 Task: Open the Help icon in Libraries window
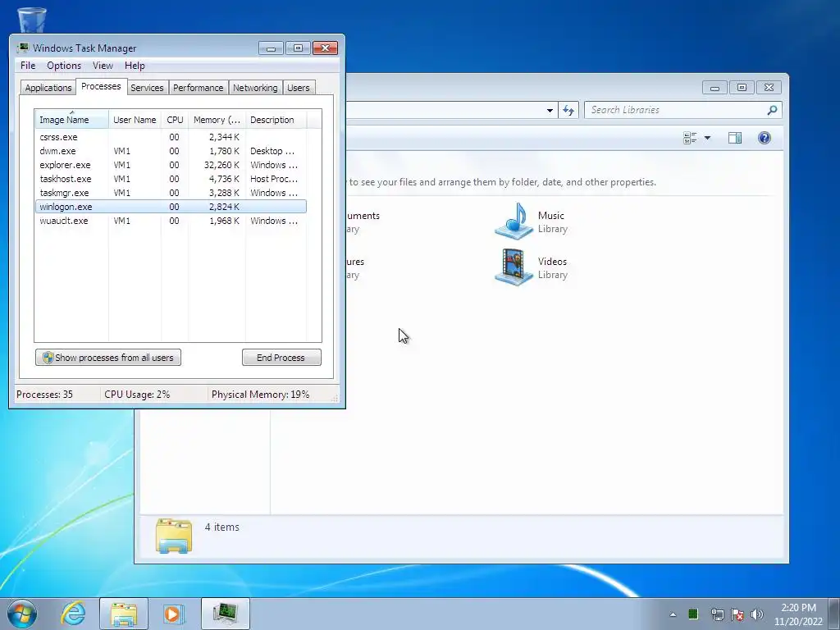pos(765,138)
